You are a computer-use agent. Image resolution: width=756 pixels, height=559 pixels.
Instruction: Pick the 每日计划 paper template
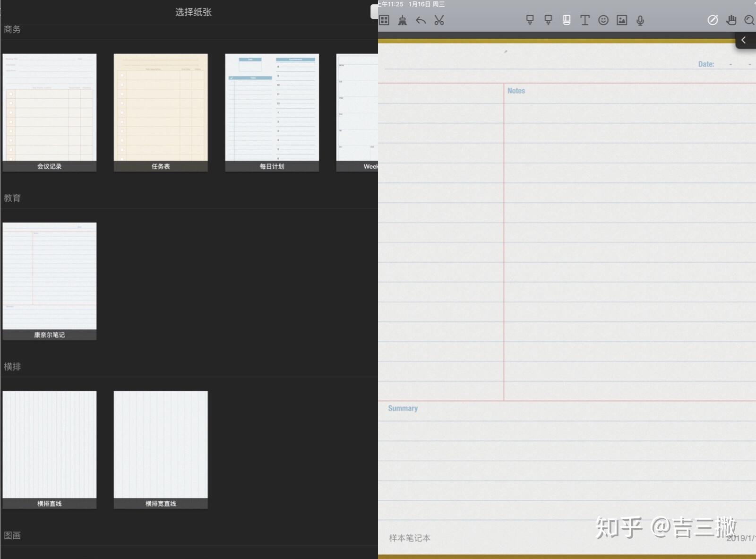click(x=272, y=112)
